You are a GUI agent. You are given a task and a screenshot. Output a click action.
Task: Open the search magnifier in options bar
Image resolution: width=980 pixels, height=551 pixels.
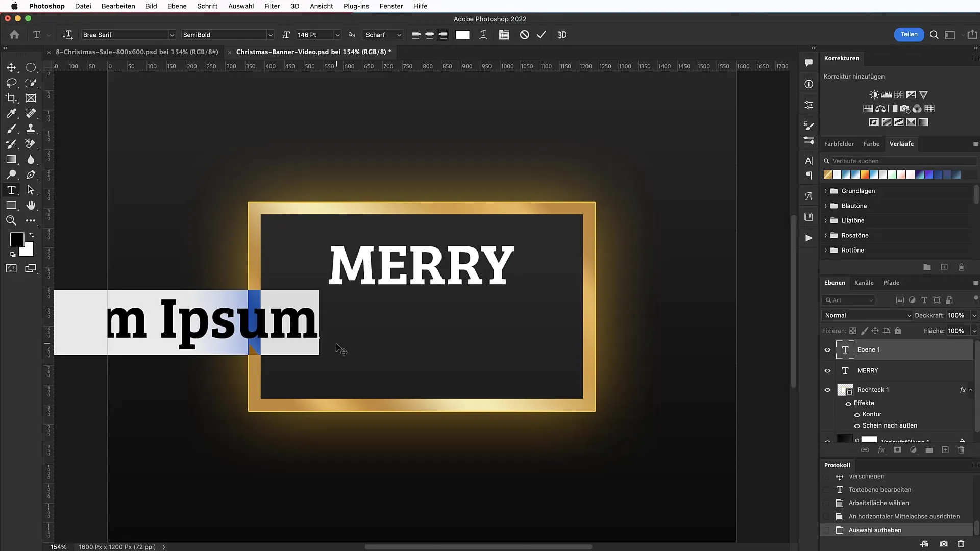(x=934, y=35)
